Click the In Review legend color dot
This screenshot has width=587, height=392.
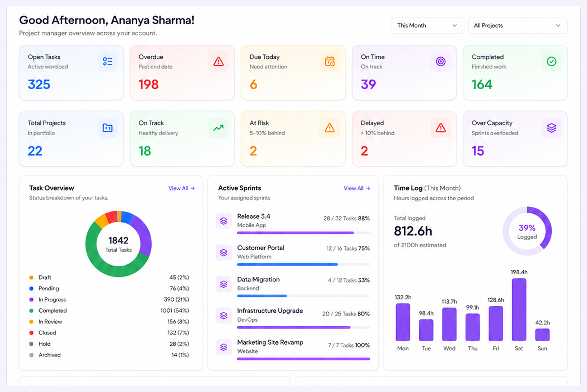click(x=31, y=322)
